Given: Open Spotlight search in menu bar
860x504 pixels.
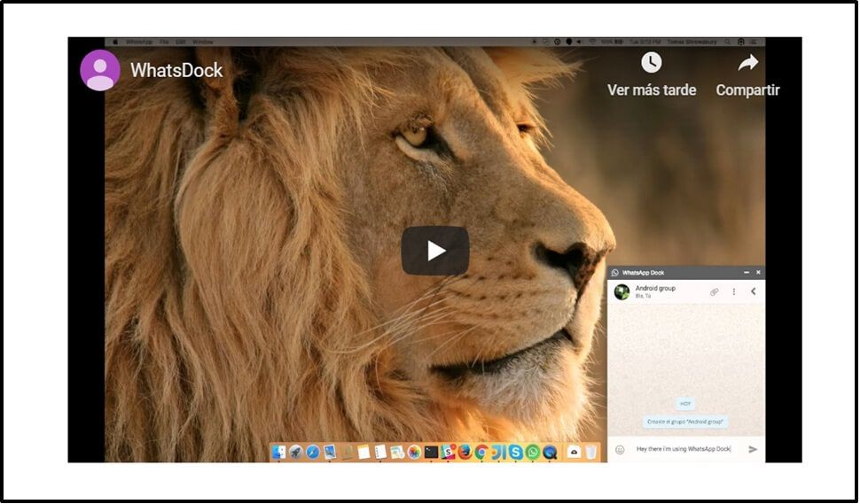Looking at the screenshot, I should pos(727,42).
